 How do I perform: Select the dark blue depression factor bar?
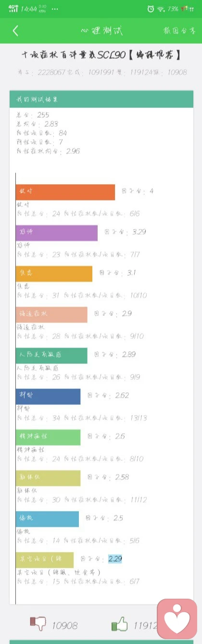click(x=48, y=396)
